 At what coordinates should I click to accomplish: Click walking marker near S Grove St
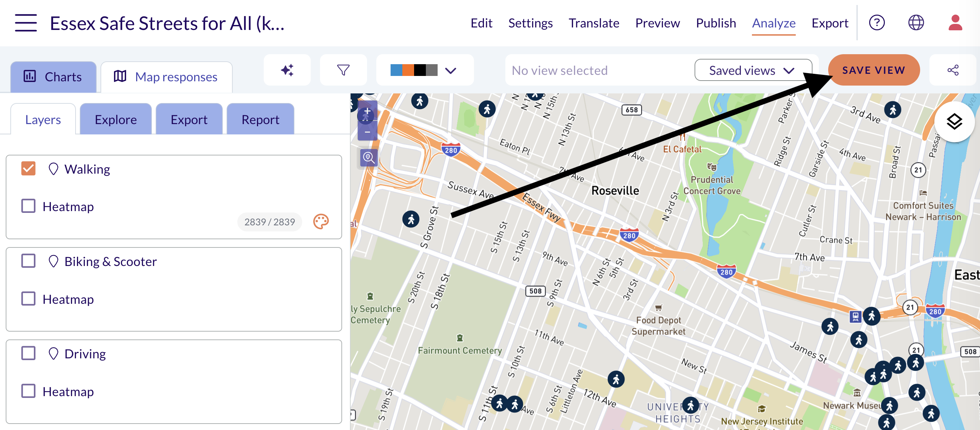click(411, 219)
